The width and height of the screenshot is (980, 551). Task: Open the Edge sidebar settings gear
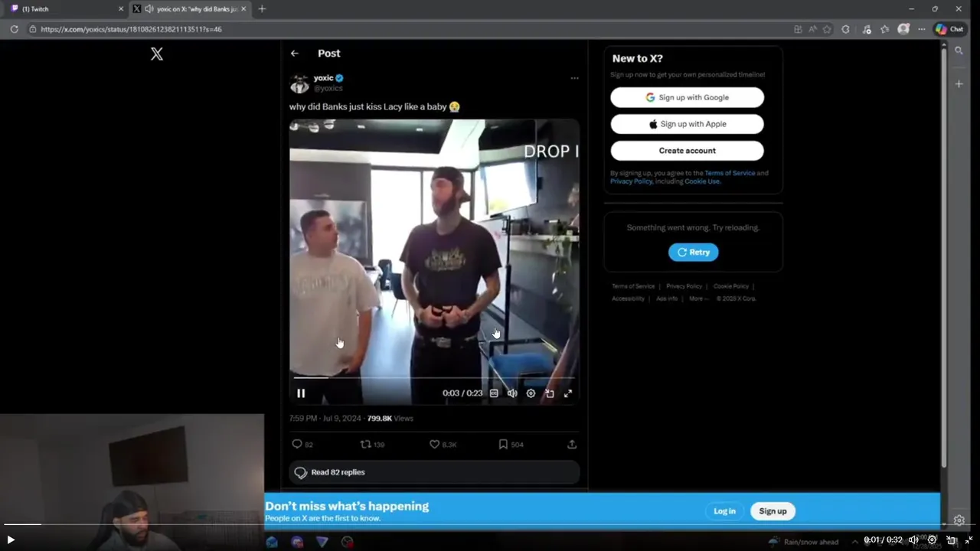pyautogui.click(x=959, y=520)
